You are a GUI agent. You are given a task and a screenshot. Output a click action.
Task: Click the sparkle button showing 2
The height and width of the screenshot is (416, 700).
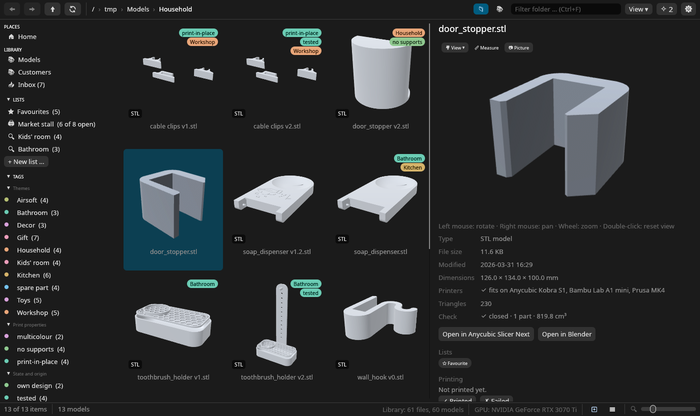click(667, 9)
